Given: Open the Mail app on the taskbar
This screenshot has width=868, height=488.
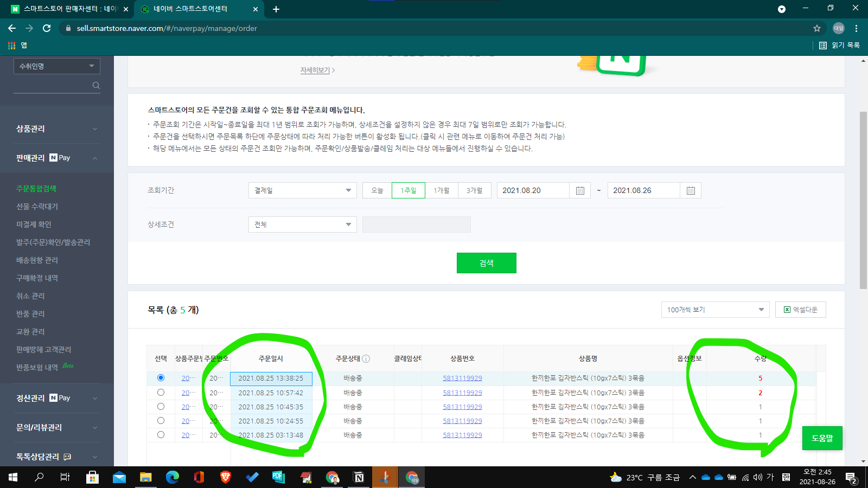Looking at the screenshot, I should pyautogui.click(x=119, y=477).
